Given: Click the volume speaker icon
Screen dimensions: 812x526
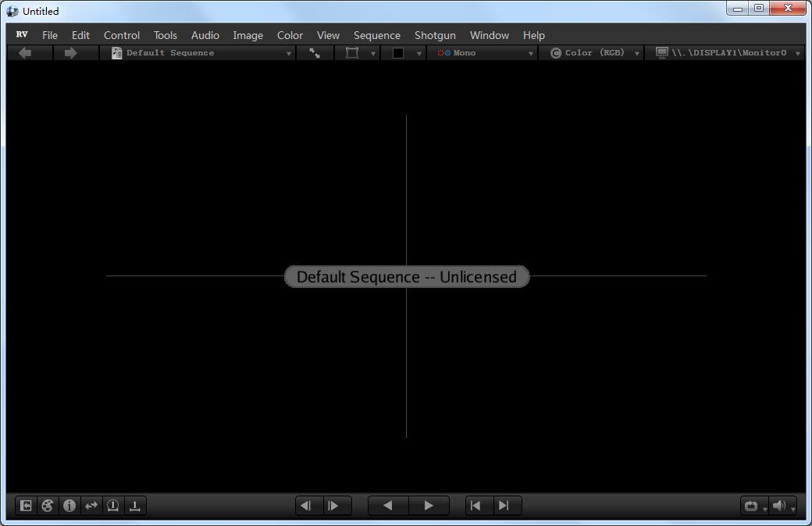Looking at the screenshot, I should click(x=779, y=505).
